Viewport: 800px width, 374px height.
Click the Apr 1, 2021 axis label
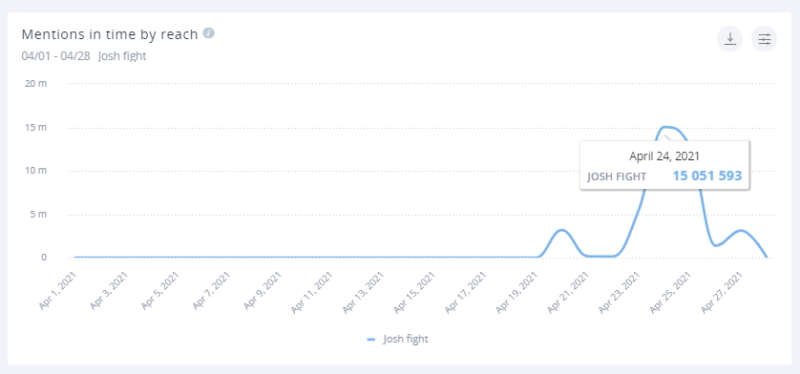[x=60, y=291]
